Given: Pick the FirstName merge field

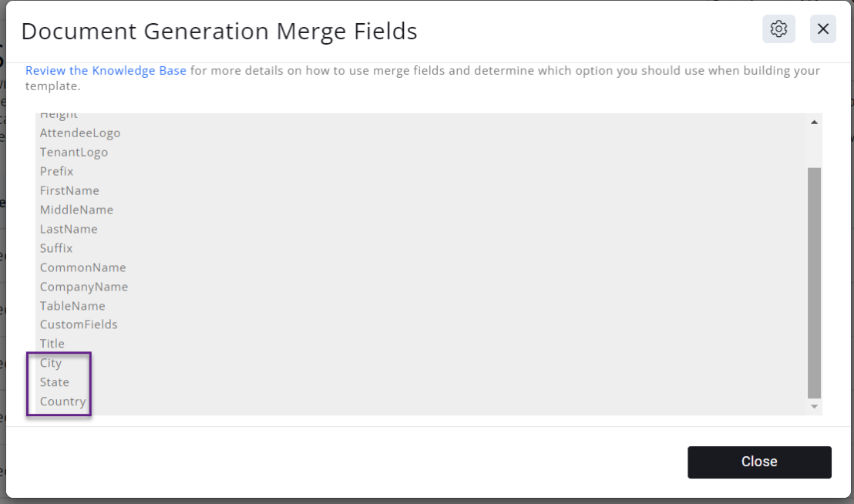Looking at the screenshot, I should (69, 190).
